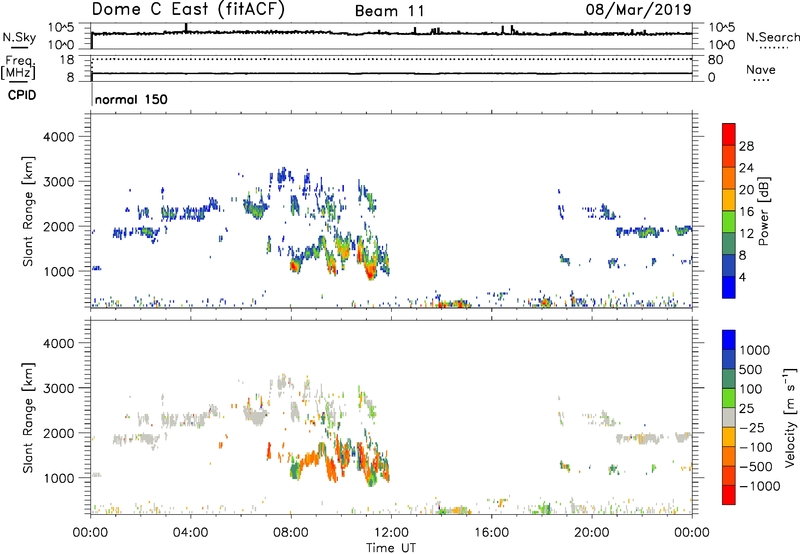Click the "Beam 11" label
This screenshot has width=800, height=554.
coord(389,11)
